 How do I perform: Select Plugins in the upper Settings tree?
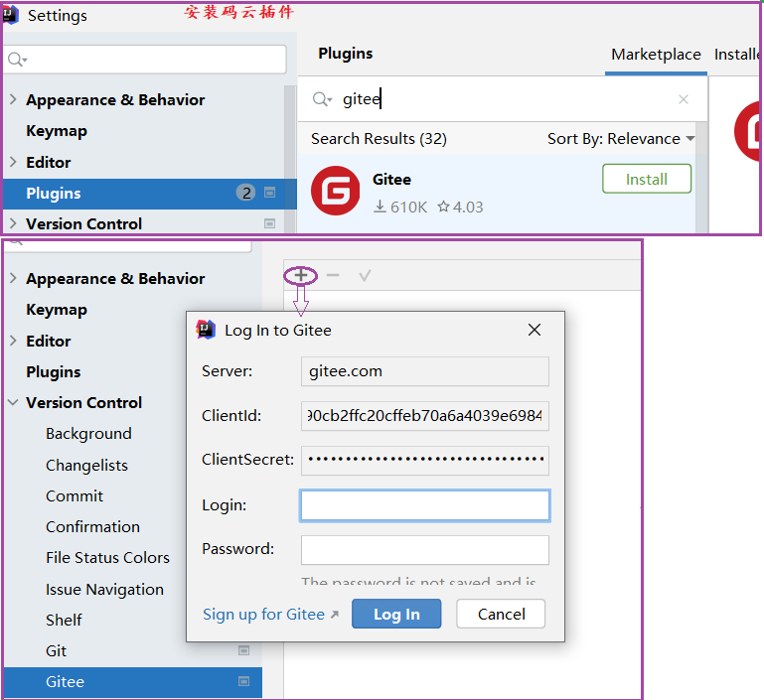[150, 194]
